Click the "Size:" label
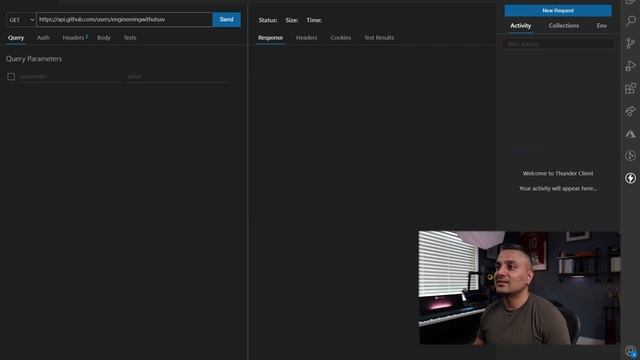The height and width of the screenshot is (360, 640). 291,20
